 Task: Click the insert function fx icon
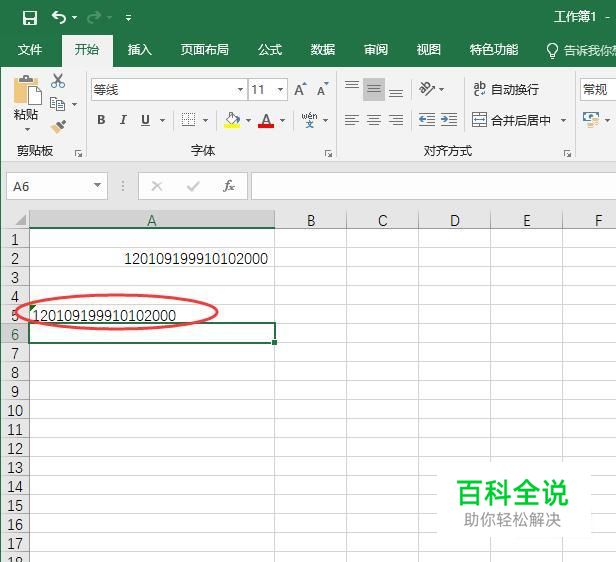229,186
